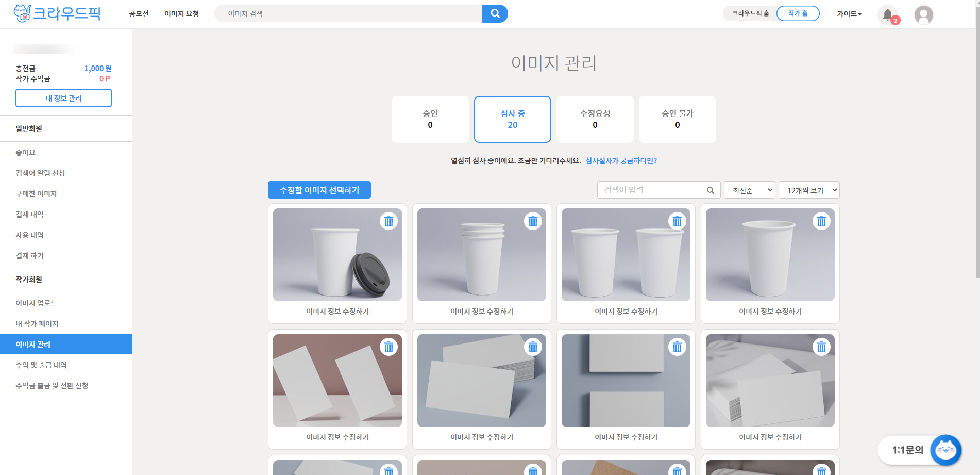980x475 pixels.
Task: Delete the two cards on gray-blue image
Action: click(677, 347)
